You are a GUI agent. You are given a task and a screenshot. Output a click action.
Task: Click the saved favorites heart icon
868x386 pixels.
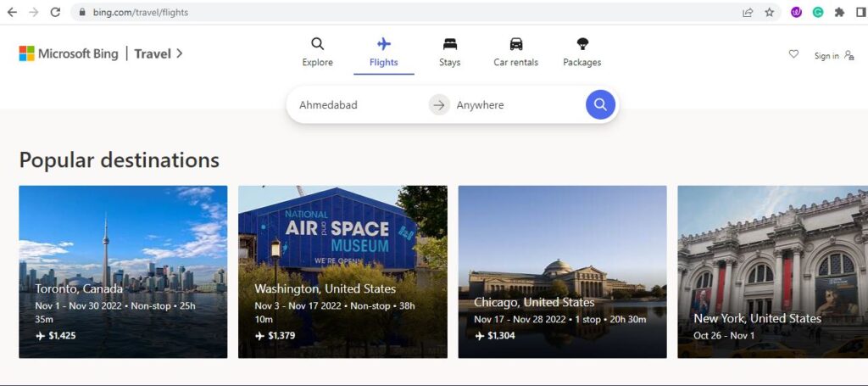click(x=793, y=54)
